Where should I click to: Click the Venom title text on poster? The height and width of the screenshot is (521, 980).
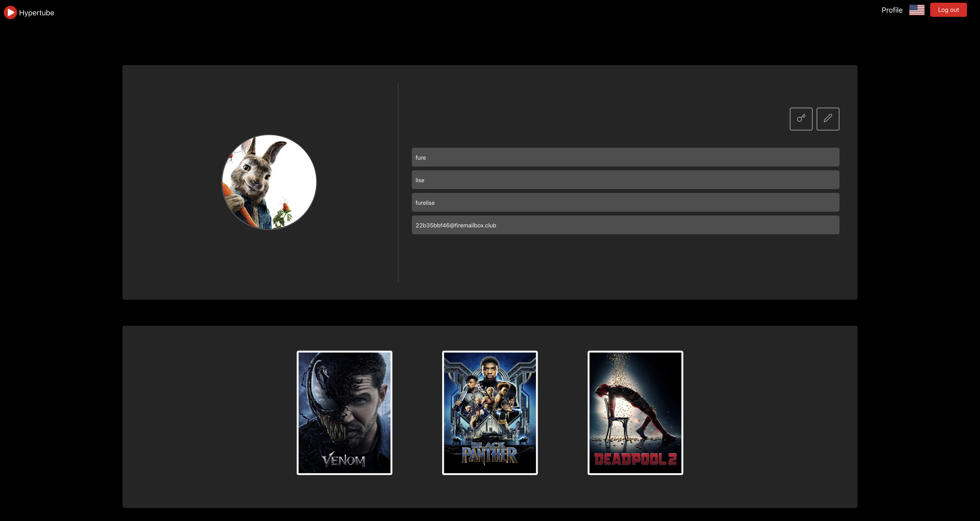[x=344, y=461]
